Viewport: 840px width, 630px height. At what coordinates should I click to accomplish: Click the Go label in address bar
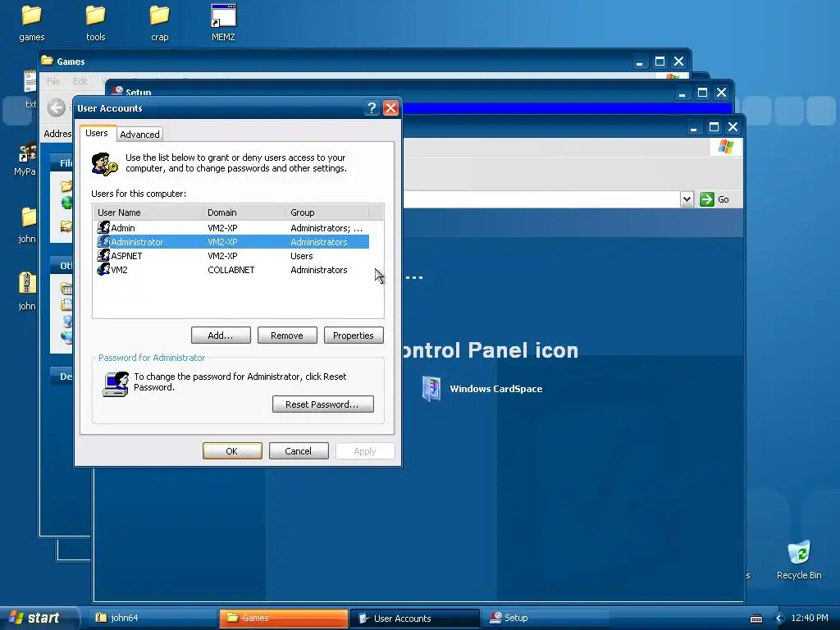(x=724, y=199)
